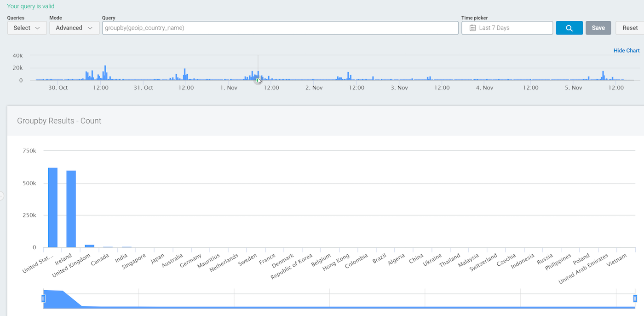Focus the groupby query input field
Image resolution: width=644 pixels, height=316 pixels.
click(280, 28)
